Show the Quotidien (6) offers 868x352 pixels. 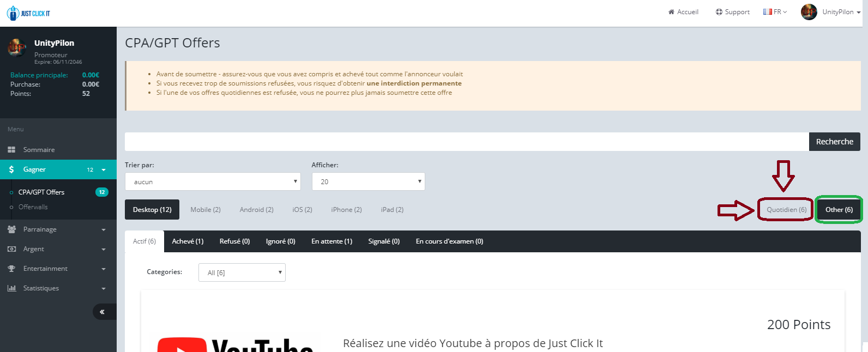tap(786, 210)
